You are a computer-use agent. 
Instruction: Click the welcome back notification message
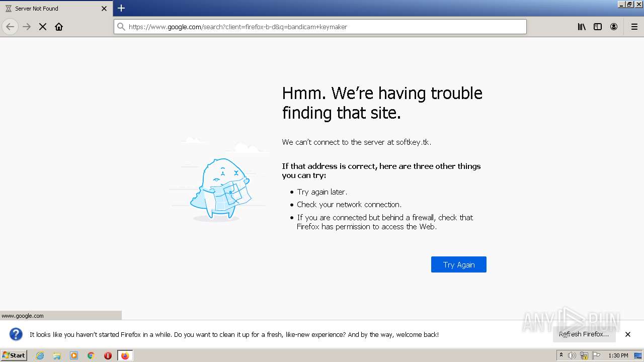click(x=234, y=334)
